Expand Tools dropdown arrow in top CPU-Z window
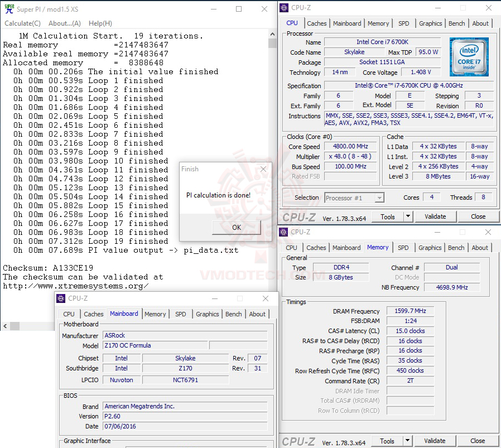The width and height of the screenshot is (501, 448). tap(408, 217)
